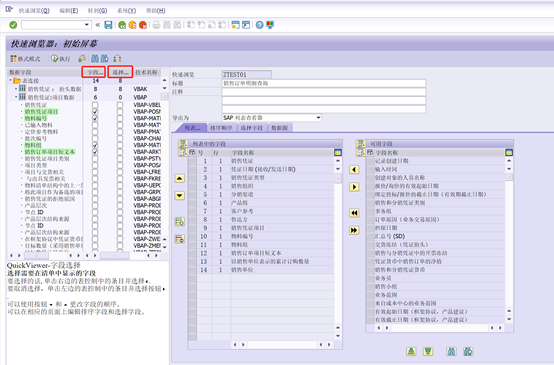The height and width of the screenshot is (365, 554).
Task: Click the delete row icon left of the list fields table
Action: (x=179, y=239)
